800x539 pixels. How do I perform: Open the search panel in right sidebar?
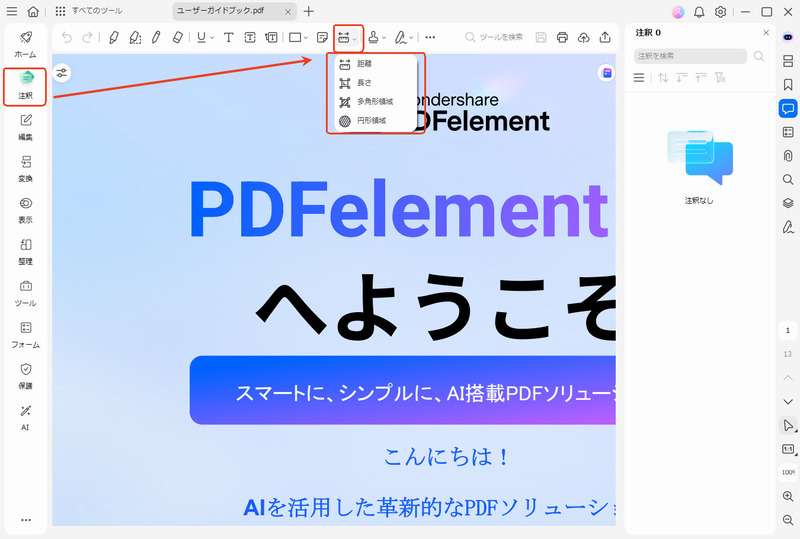(788, 180)
